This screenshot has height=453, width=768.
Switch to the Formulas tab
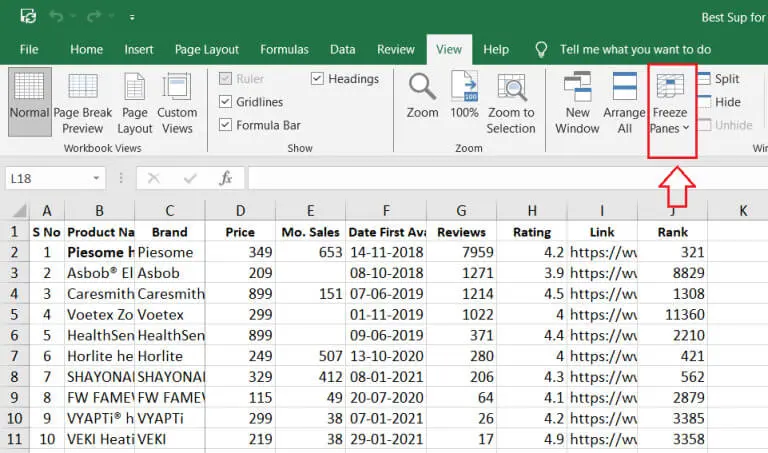(284, 49)
